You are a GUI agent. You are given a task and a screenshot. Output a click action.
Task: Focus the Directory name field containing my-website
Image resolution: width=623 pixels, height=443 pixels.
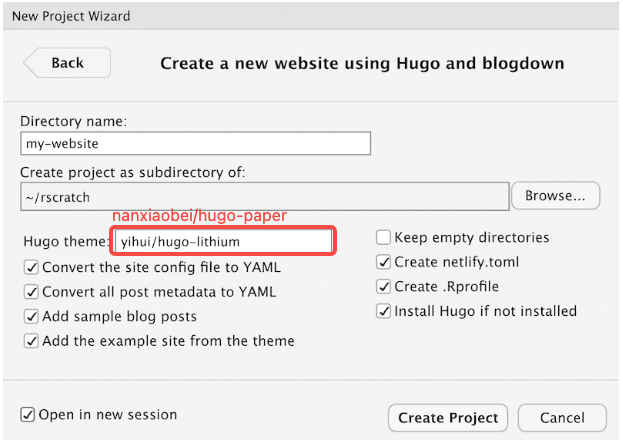coord(195,143)
